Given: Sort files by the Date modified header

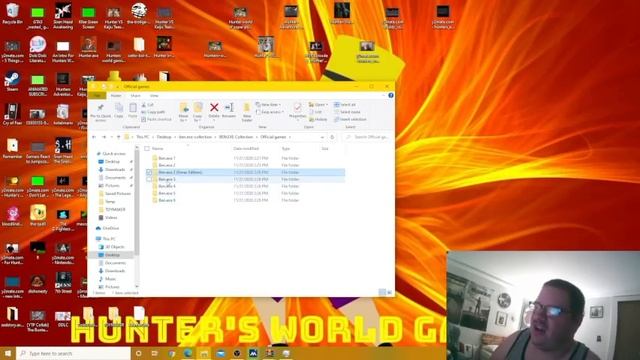Looking at the screenshot, I should [x=246, y=149].
